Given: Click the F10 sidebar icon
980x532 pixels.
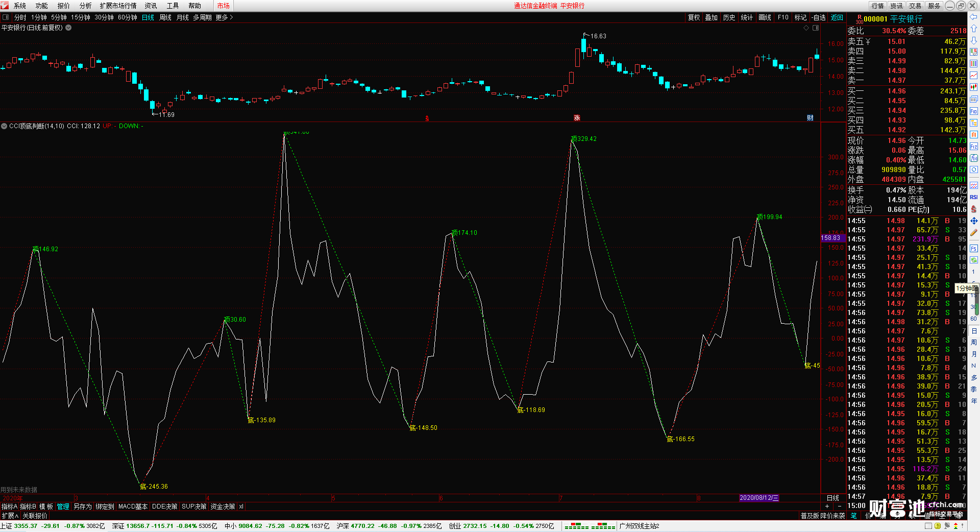Looking at the screenshot, I should (x=974, y=111).
